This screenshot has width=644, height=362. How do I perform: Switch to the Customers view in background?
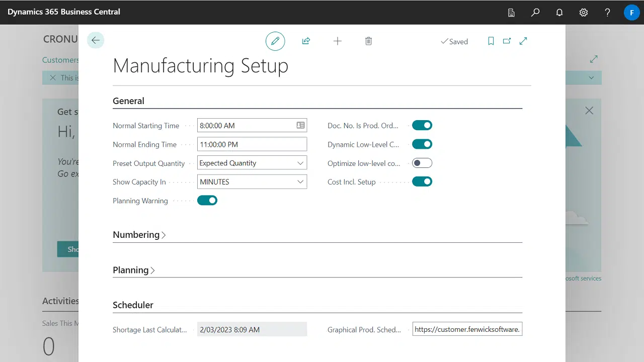(60, 60)
